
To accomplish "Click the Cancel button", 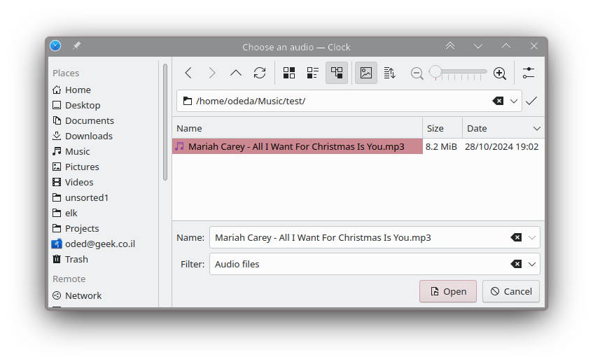I will (511, 291).
